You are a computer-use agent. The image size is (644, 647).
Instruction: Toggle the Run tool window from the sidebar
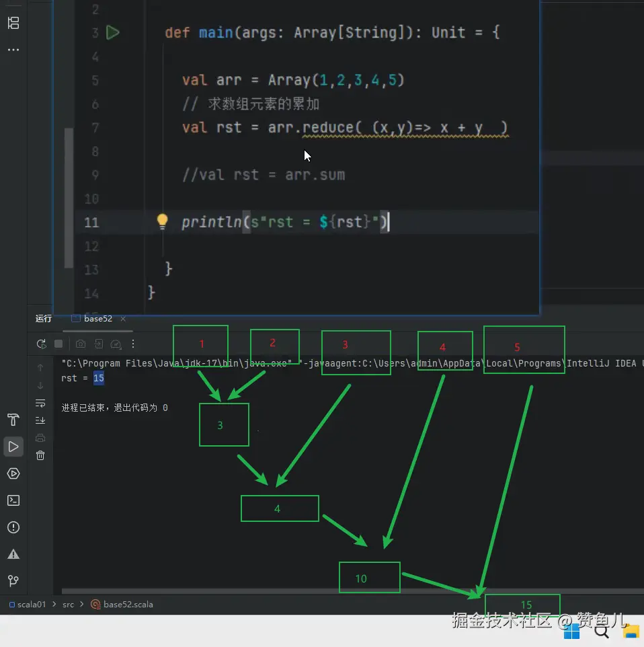click(13, 447)
